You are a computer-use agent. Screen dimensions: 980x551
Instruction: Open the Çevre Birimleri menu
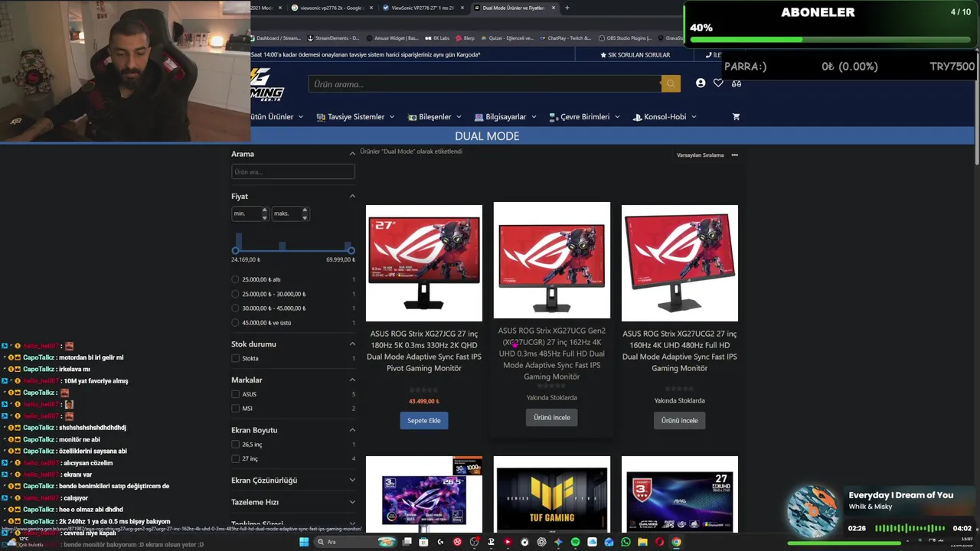click(584, 117)
